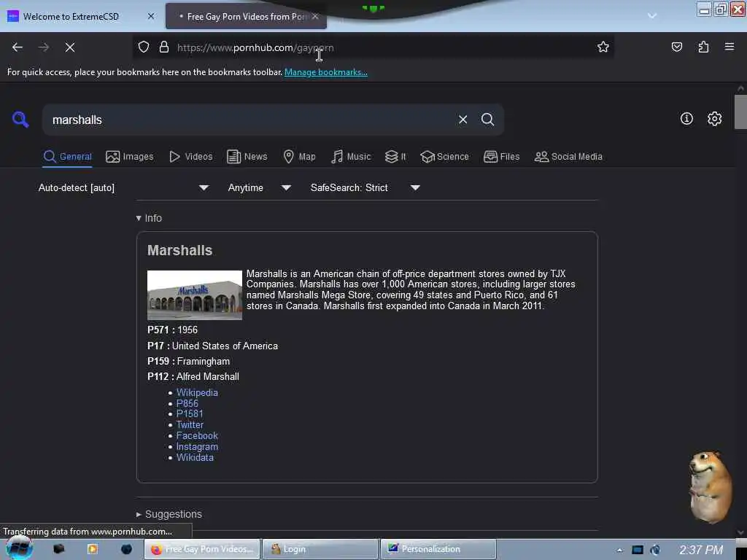Switch to the Music category

click(351, 157)
